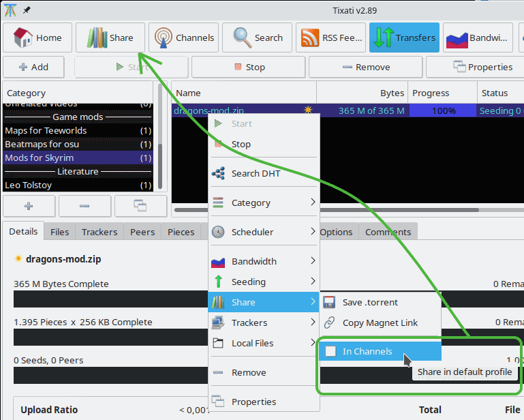The width and height of the screenshot is (524, 420).
Task: Switch to the Transfers view
Action: click(x=404, y=37)
